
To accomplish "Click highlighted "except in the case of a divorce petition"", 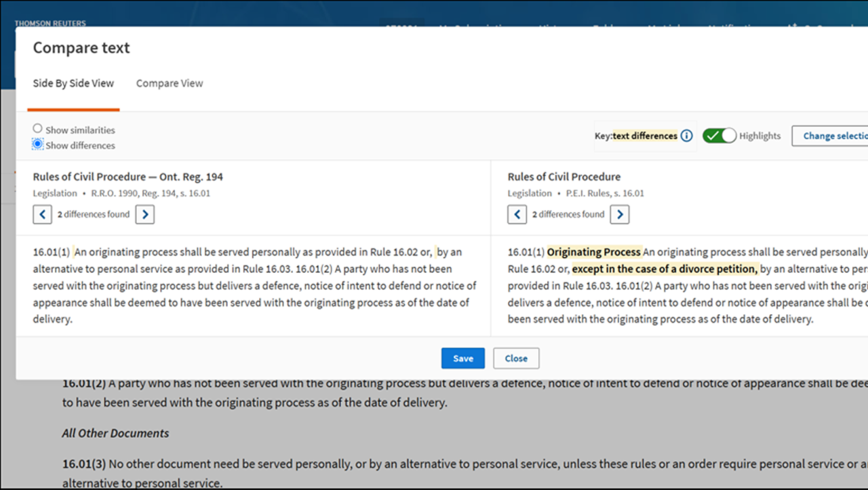I will coord(665,269).
